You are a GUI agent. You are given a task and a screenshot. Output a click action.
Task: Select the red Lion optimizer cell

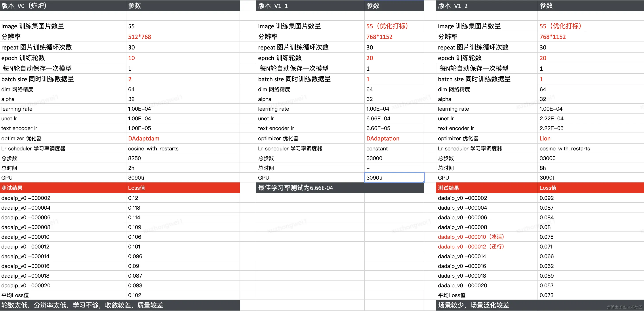coord(545,138)
